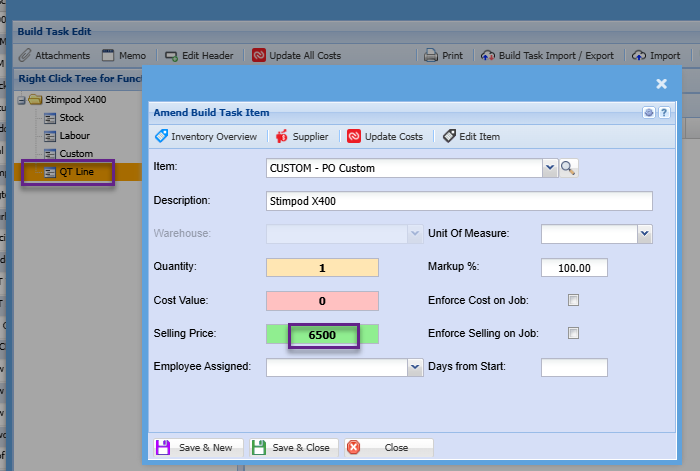Open the Unit Of Measure dropdown
The image size is (700, 471).
[644, 234]
